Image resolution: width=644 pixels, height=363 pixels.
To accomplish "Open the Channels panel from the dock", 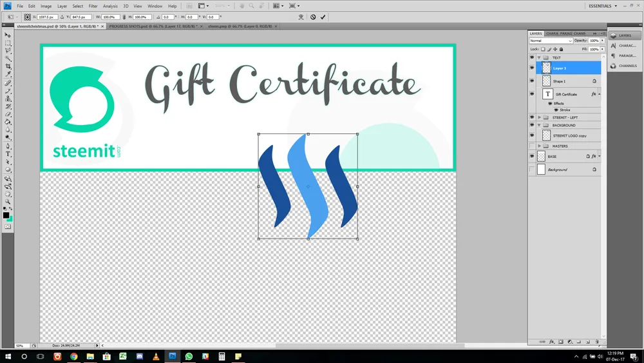I will pyautogui.click(x=624, y=66).
